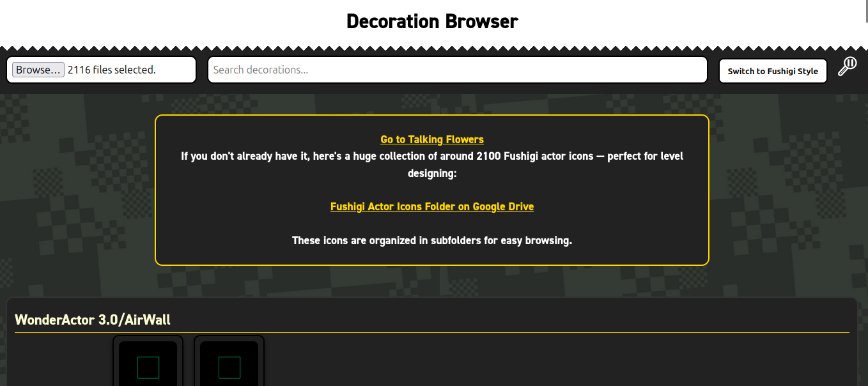
Task: Focus the Search decorations input field
Action: 457,70
